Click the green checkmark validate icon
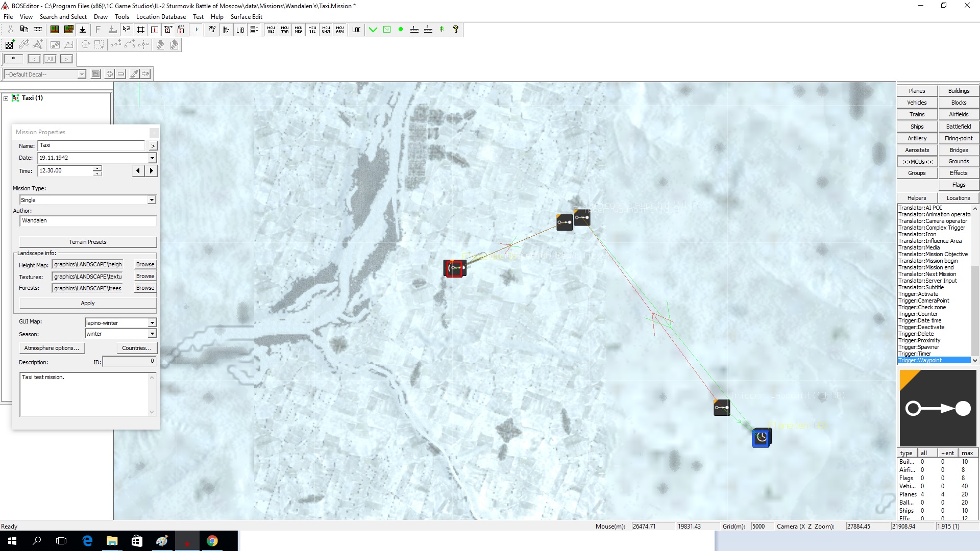 click(373, 30)
